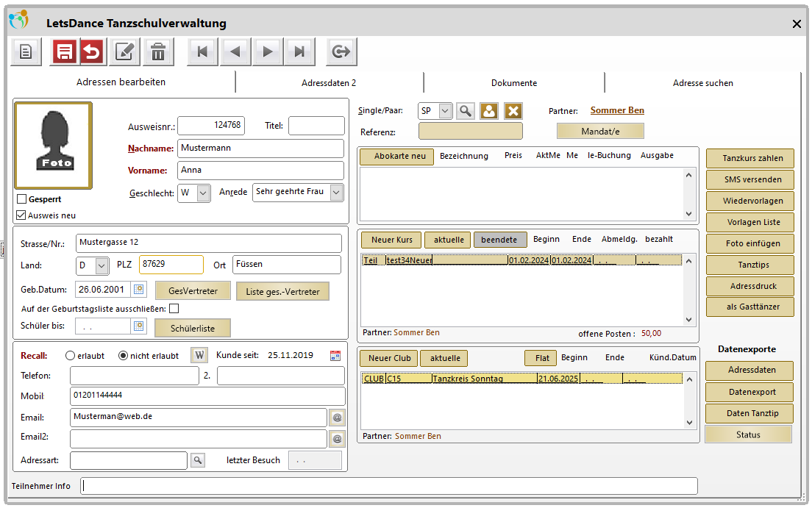Viewport: 812px width, 508px height.
Task: Remove partner with the X icon
Action: tap(513, 111)
